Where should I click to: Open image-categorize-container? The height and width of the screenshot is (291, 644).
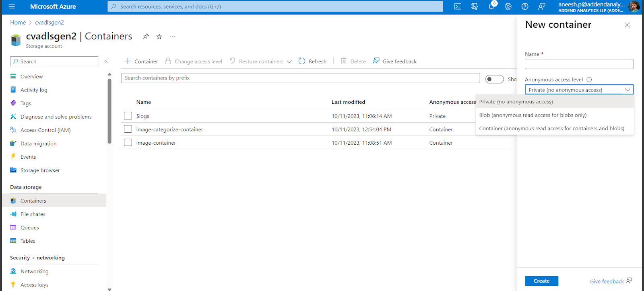169,129
